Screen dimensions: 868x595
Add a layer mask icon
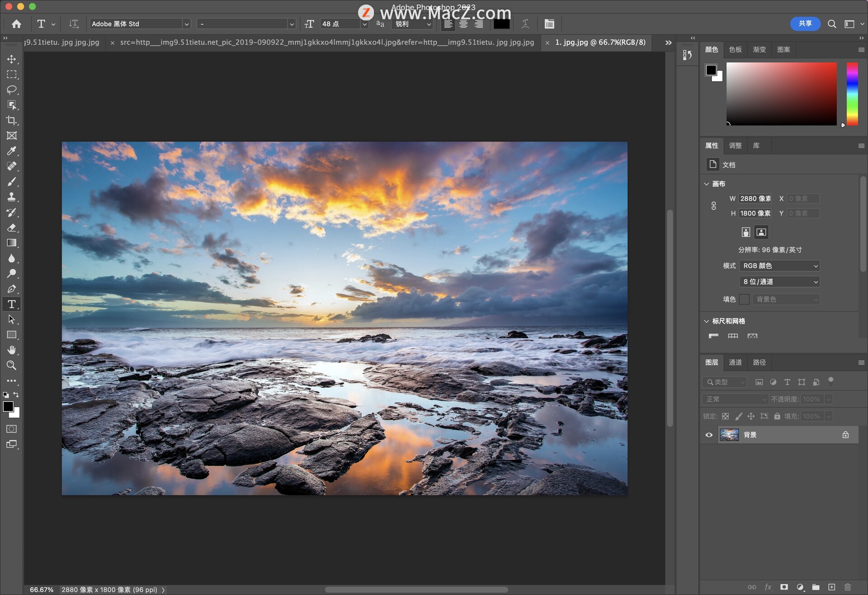784,587
